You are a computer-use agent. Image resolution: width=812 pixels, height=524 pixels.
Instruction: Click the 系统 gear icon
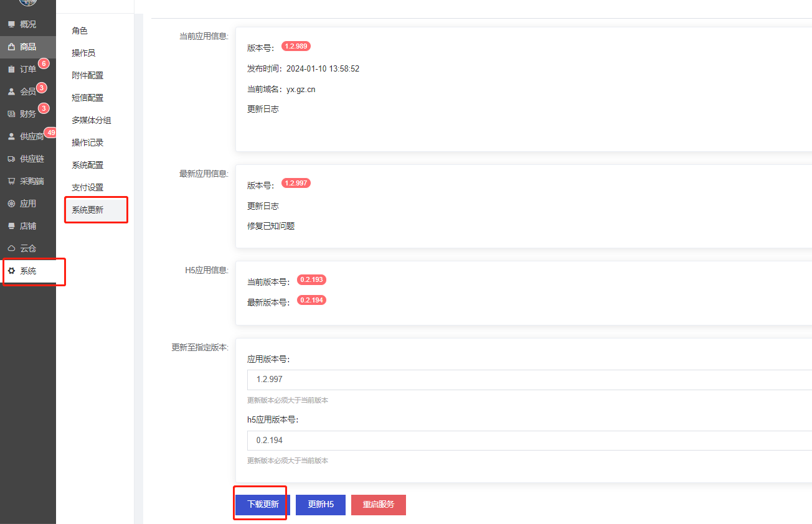[11, 271]
